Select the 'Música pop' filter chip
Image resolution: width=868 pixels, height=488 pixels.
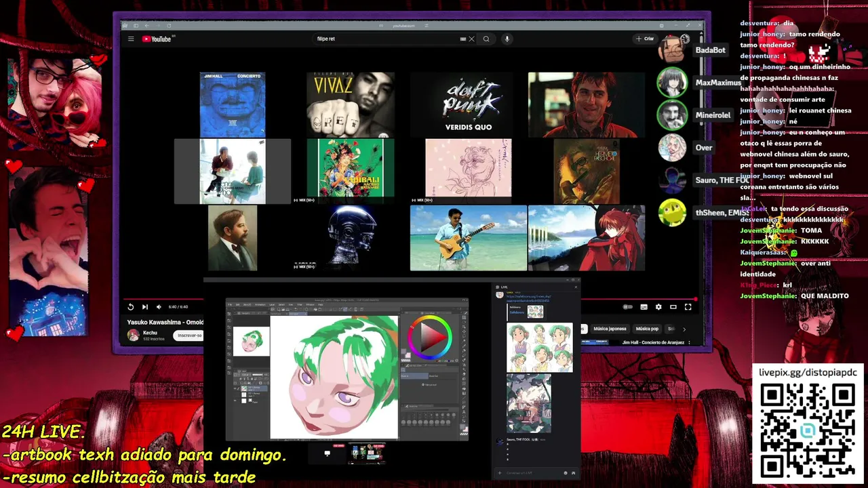tap(647, 329)
